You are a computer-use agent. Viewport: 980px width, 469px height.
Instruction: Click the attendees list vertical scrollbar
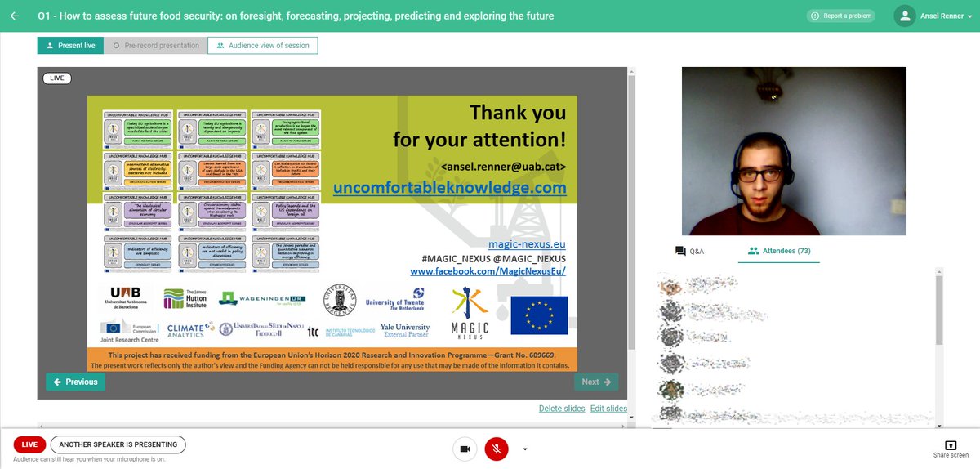(939, 310)
